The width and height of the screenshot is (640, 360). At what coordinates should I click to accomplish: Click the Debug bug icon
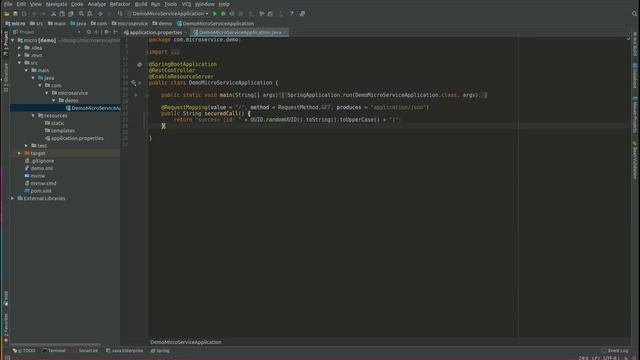223,14
